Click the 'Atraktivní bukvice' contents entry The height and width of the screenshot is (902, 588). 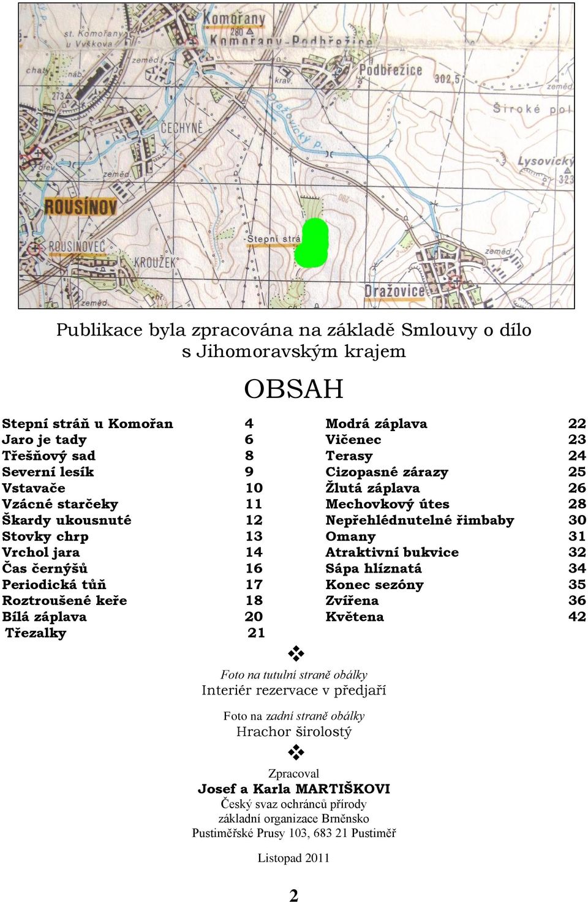[x=392, y=552]
